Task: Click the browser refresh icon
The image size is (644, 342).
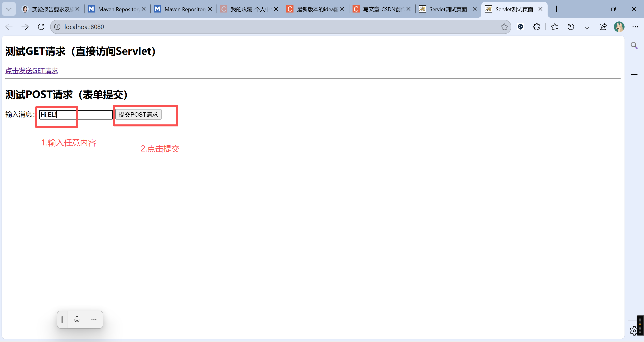Action: pyautogui.click(x=41, y=27)
